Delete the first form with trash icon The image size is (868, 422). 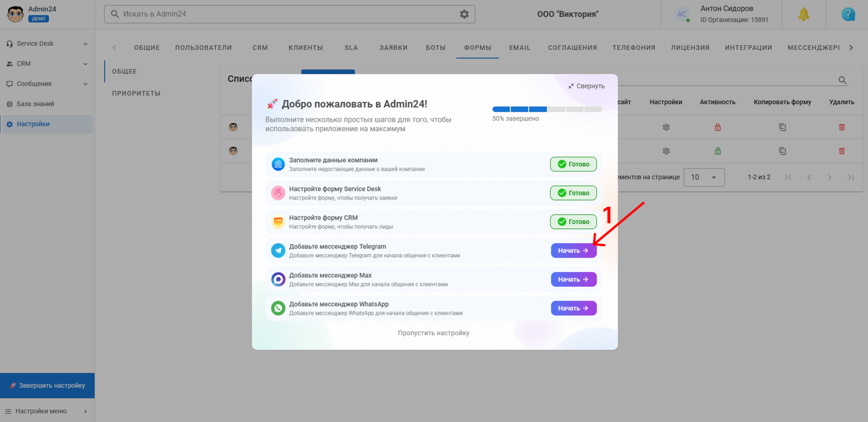[842, 127]
